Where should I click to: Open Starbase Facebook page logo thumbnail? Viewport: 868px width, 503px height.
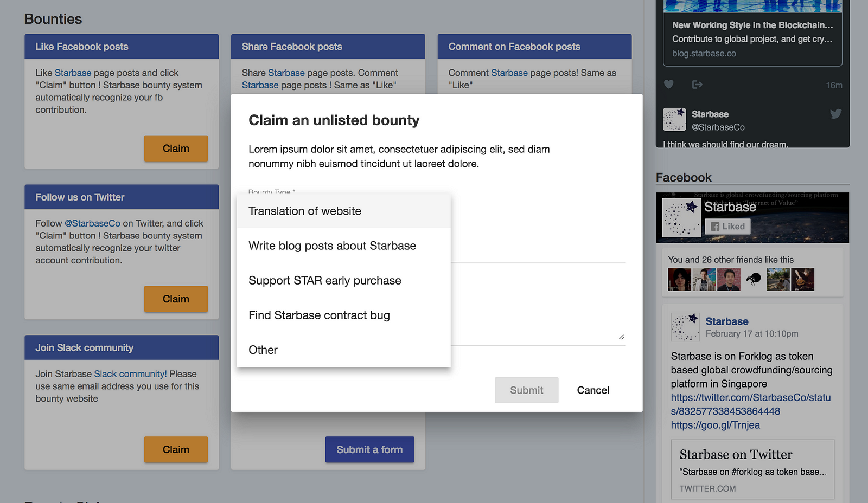tap(682, 217)
